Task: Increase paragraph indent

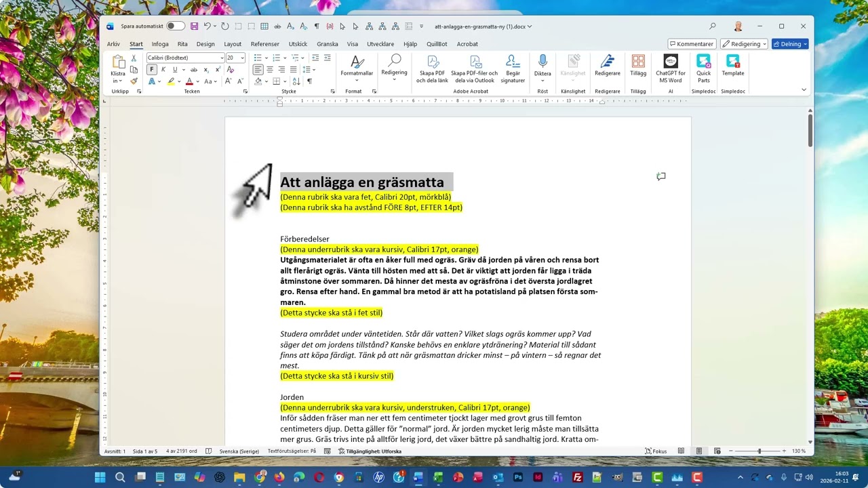Action: click(327, 58)
